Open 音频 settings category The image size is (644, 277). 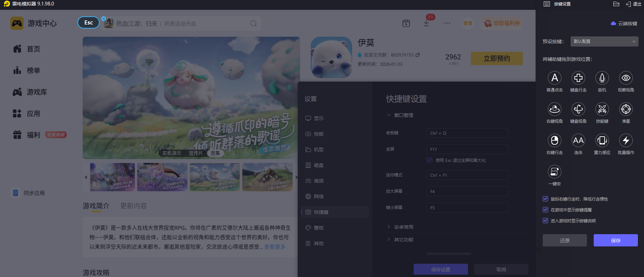pyautogui.click(x=335, y=181)
